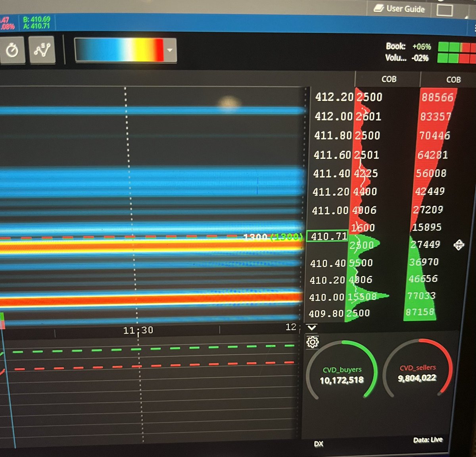The width and height of the screenshot is (476, 457).
Task: Click cumulative ask size 42449
Action: click(429, 192)
